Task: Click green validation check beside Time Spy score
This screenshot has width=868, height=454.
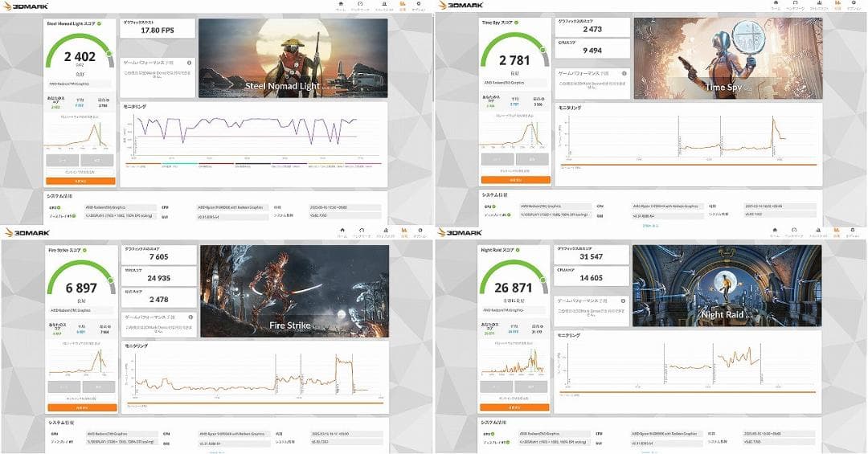Action: point(518,22)
